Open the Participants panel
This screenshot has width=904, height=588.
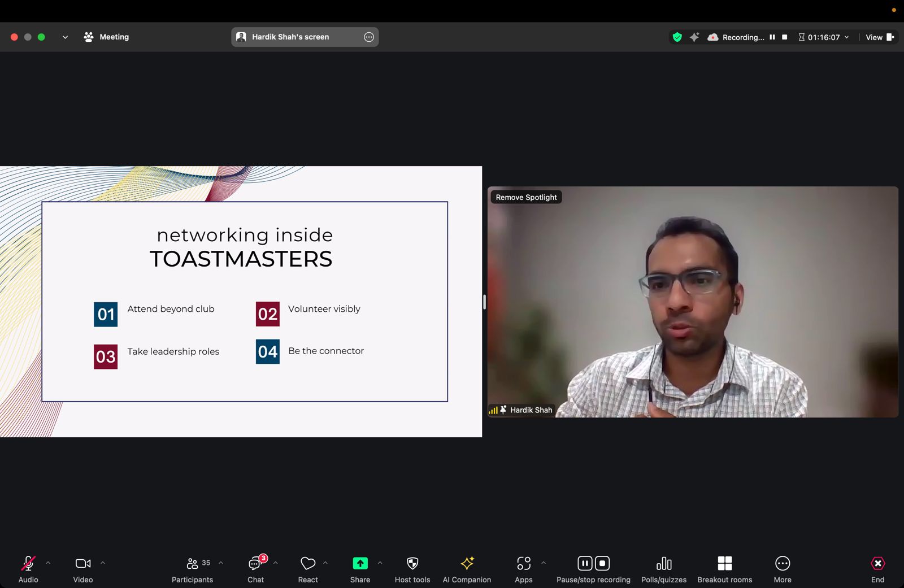tap(192, 569)
